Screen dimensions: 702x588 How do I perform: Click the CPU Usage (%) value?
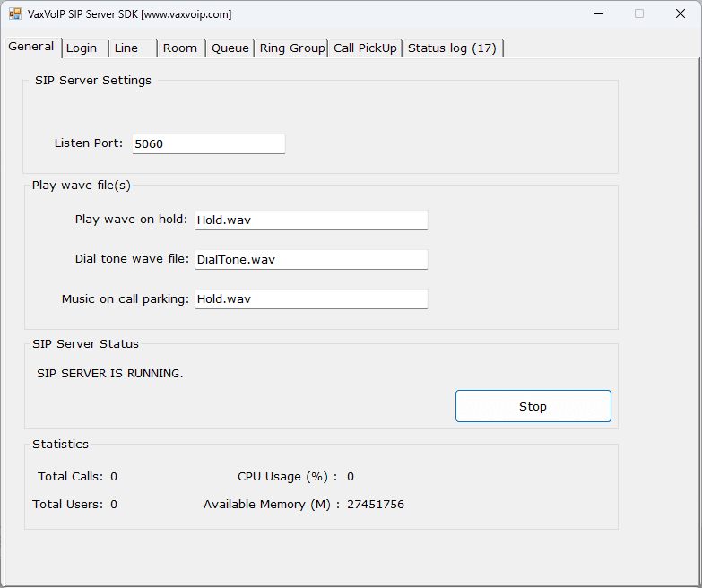tap(351, 477)
